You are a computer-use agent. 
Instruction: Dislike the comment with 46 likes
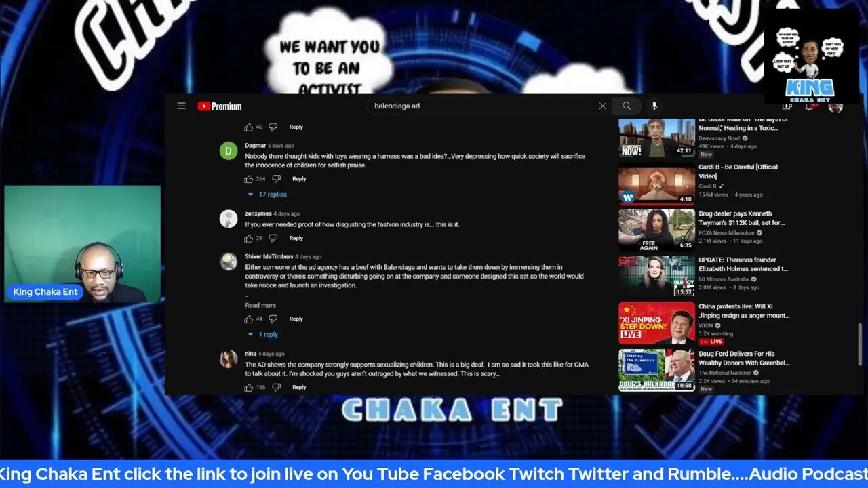[273, 127]
